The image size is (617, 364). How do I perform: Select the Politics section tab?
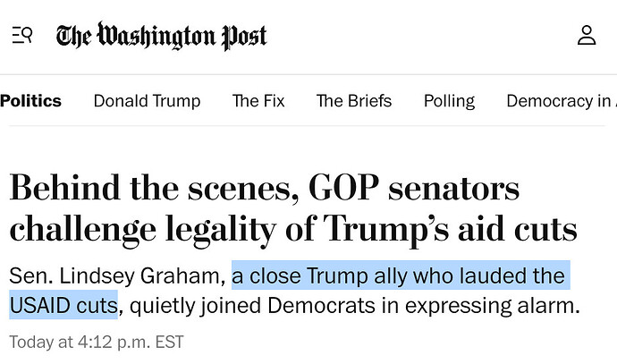30,101
